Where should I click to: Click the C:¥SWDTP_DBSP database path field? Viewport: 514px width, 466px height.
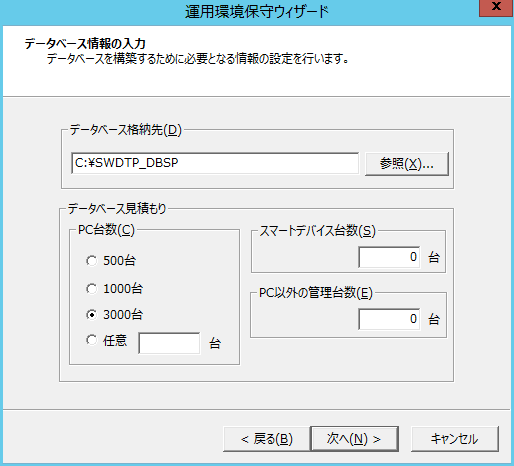(x=215, y=163)
